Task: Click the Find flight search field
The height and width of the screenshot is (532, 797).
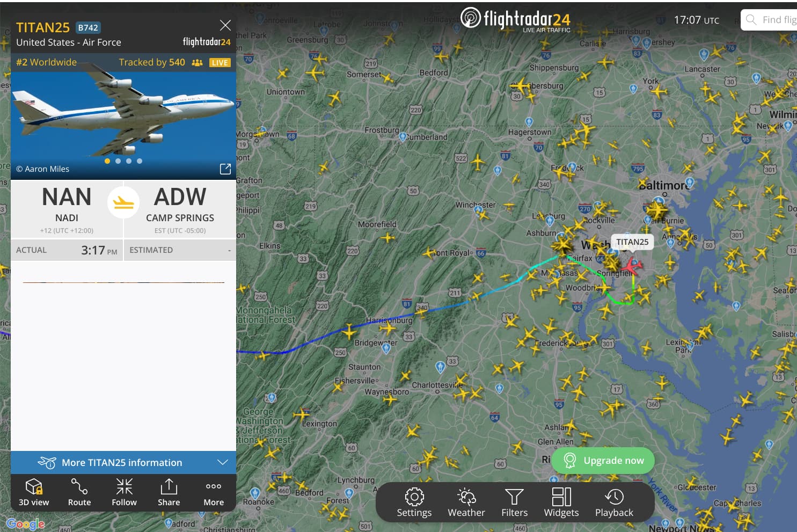Action: click(x=769, y=20)
